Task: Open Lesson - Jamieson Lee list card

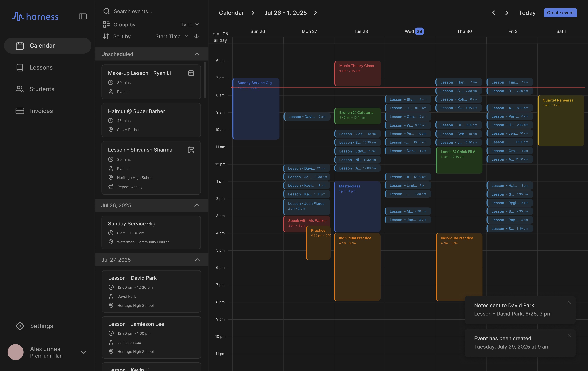Action: (151, 337)
